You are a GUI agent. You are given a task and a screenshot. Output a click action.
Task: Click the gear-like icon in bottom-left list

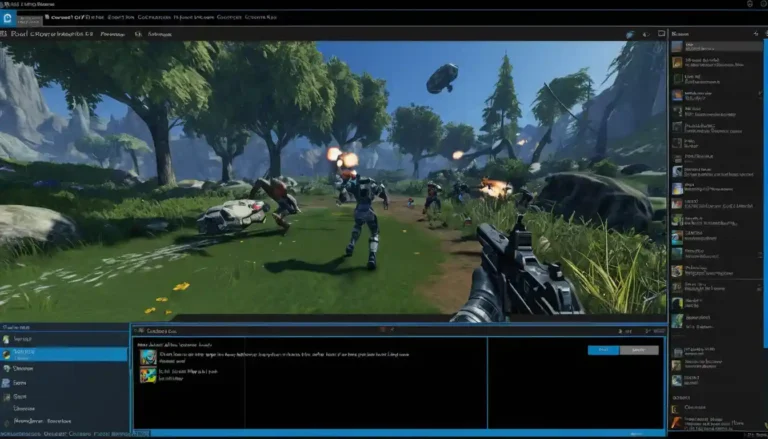tap(7, 368)
